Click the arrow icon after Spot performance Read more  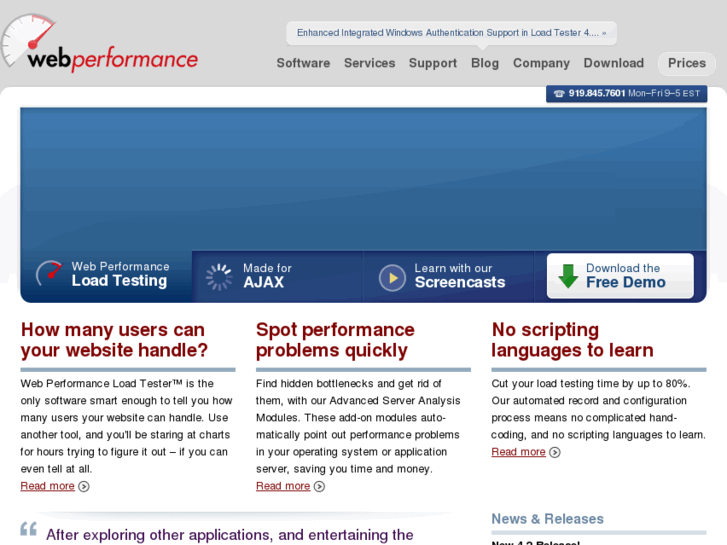click(319, 486)
